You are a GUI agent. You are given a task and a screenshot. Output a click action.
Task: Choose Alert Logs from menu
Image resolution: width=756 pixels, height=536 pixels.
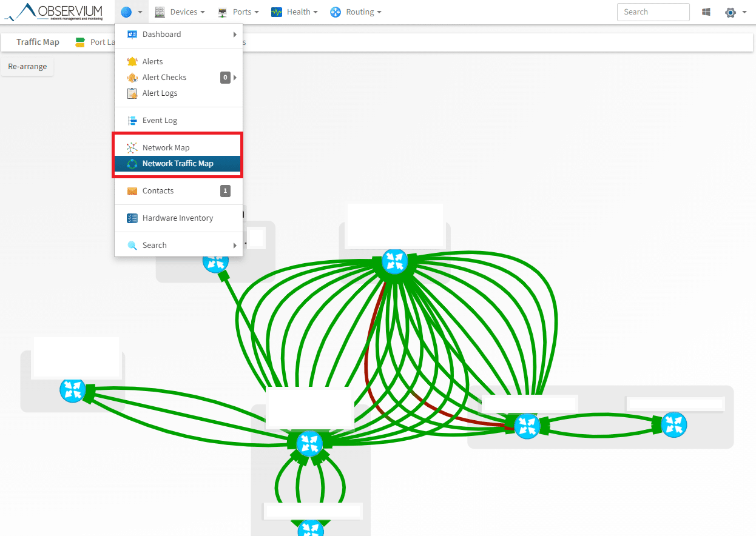click(160, 93)
